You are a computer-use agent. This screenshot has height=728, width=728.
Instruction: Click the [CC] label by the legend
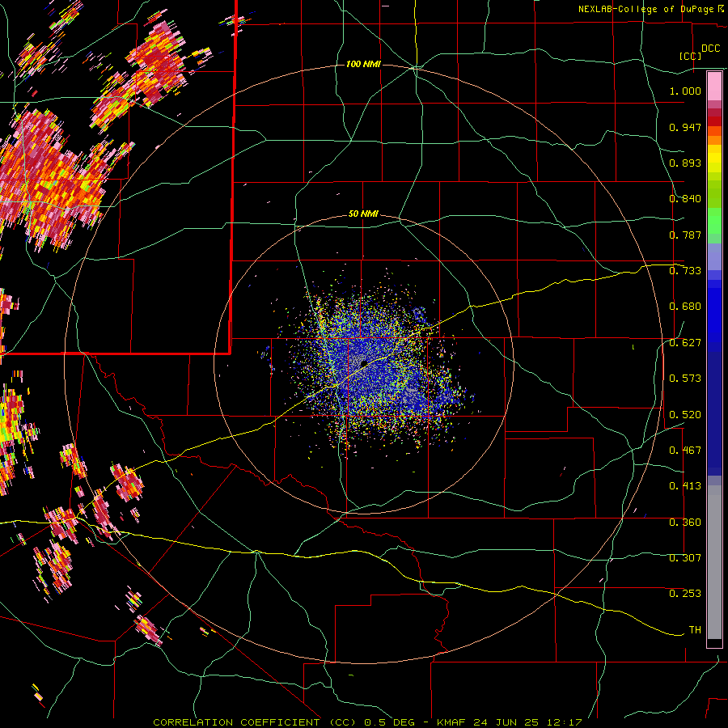[x=690, y=56]
